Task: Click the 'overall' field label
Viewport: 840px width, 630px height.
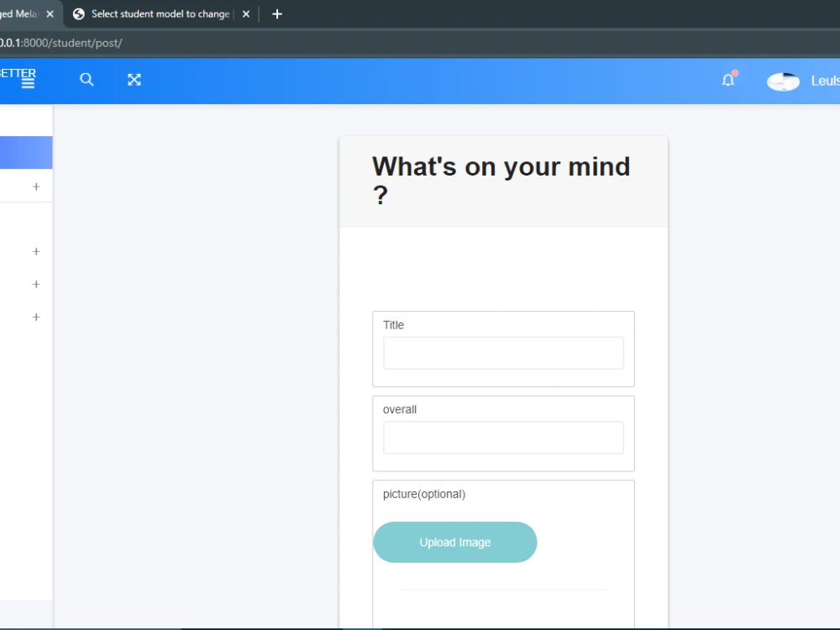Action: tap(400, 409)
